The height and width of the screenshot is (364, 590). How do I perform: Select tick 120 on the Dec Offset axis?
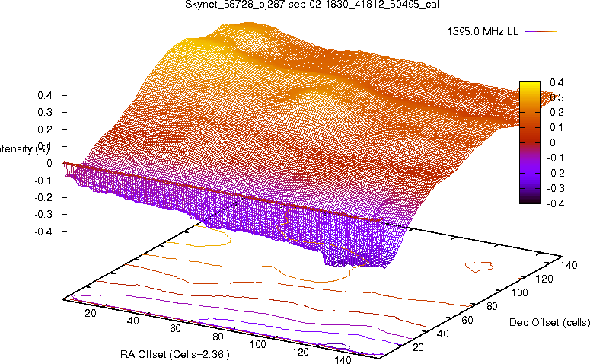544,279
